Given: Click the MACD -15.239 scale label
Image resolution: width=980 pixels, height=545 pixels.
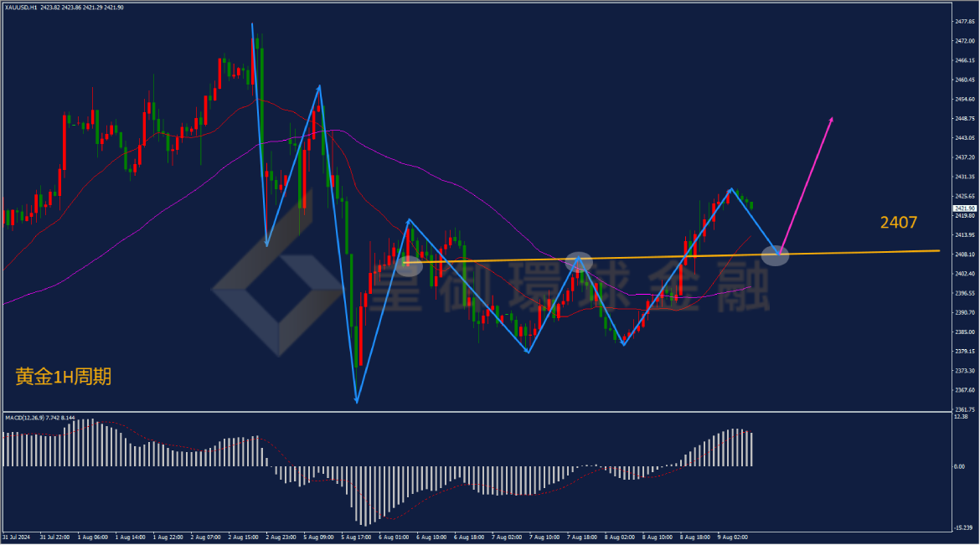Looking at the screenshot, I should pyautogui.click(x=963, y=528).
